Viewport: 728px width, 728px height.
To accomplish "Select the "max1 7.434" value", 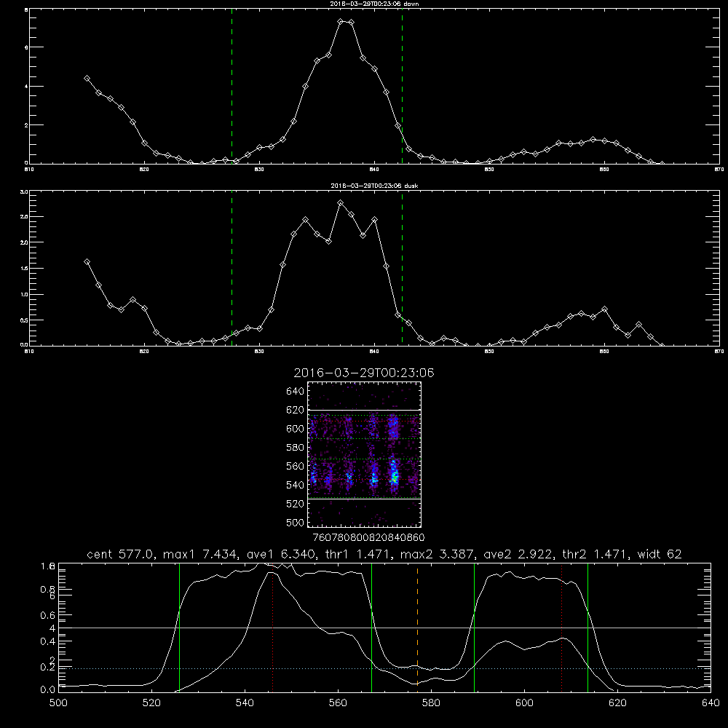I will pyautogui.click(x=200, y=554).
